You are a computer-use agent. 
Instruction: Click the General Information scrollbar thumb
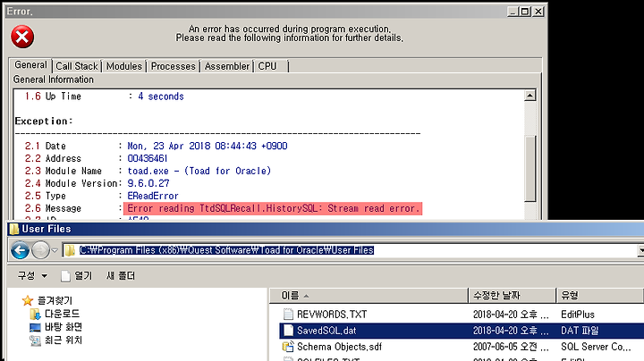coord(530,168)
